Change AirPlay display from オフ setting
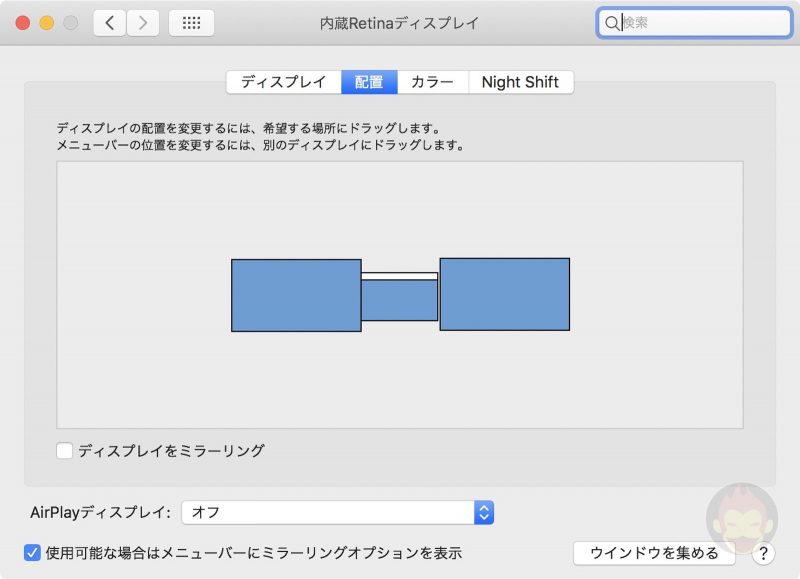Screen dimensions: 800x579 pyautogui.click(x=340, y=511)
